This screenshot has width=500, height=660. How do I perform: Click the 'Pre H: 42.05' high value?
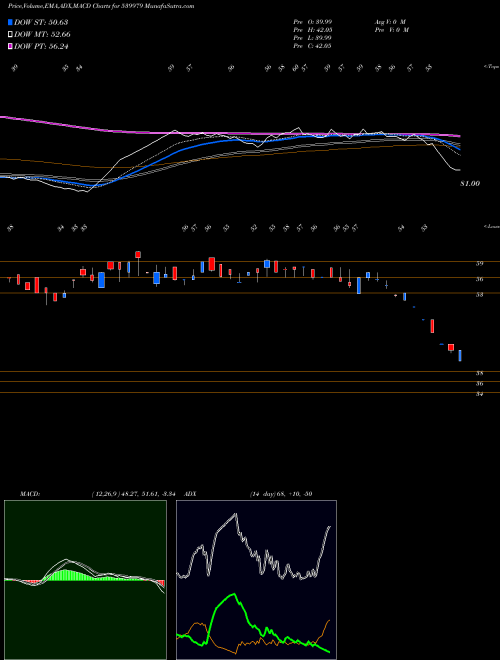[x=312, y=30]
